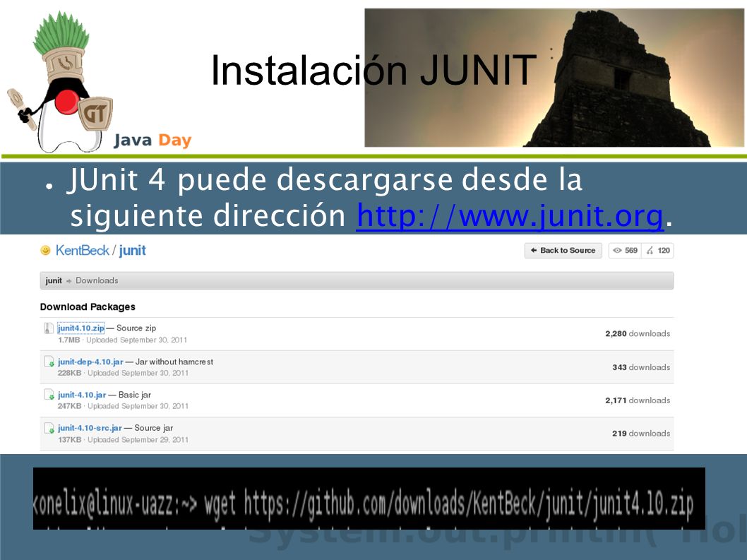The image size is (747, 560).
Task: Click the Source zip description
Action: click(x=136, y=328)
